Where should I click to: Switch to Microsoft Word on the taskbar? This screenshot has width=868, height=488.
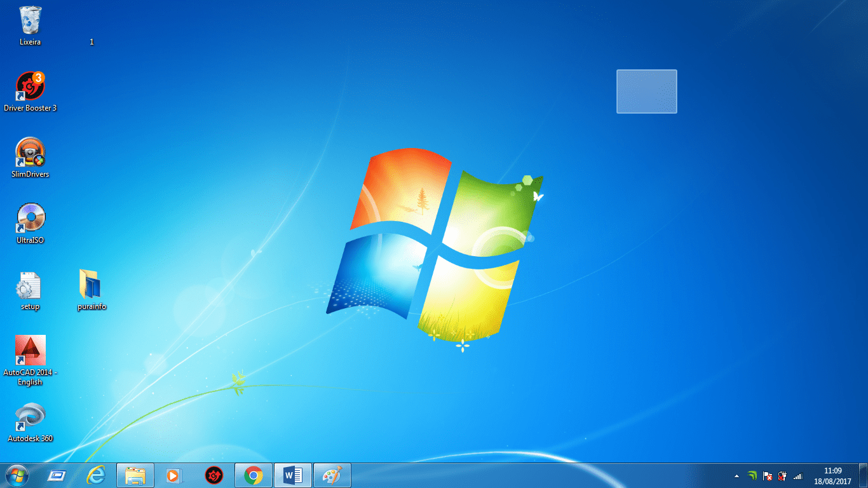pos(293,475)
